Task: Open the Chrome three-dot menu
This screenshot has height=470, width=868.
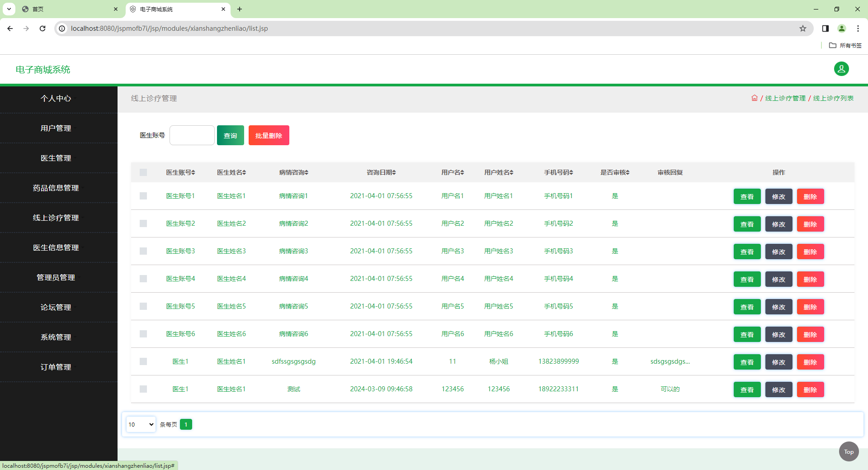Action: point(858,28)
